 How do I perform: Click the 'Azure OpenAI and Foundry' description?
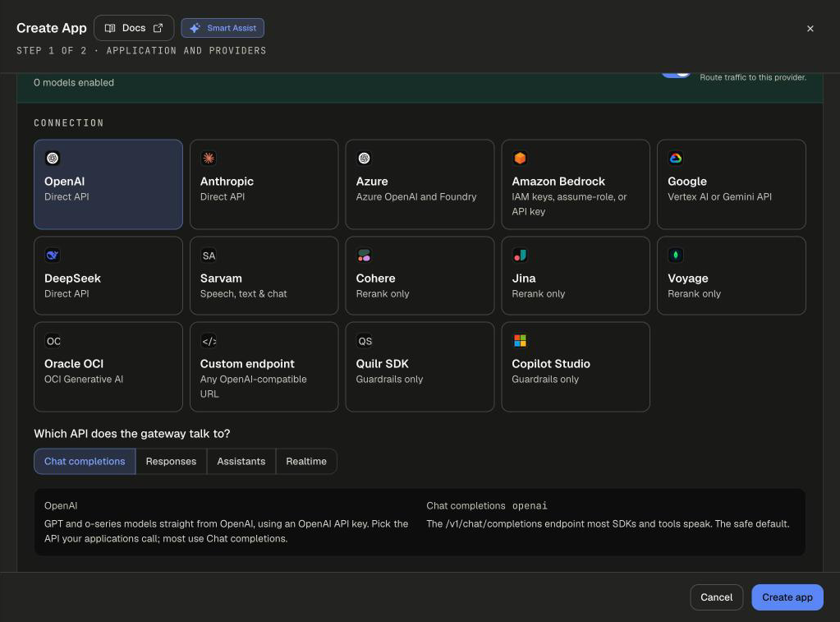415,196
